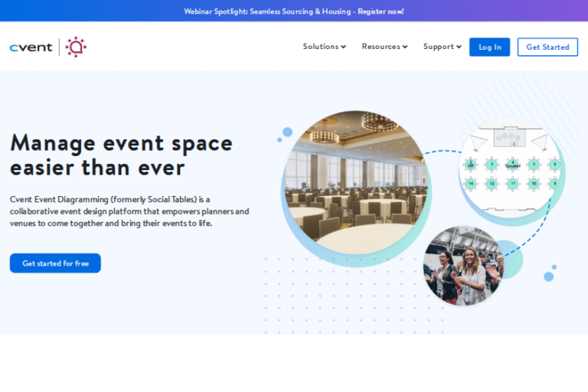588x392 pixels.
Task: Expand the Solutions dropdown menu
Action: [x=324, y=47]
